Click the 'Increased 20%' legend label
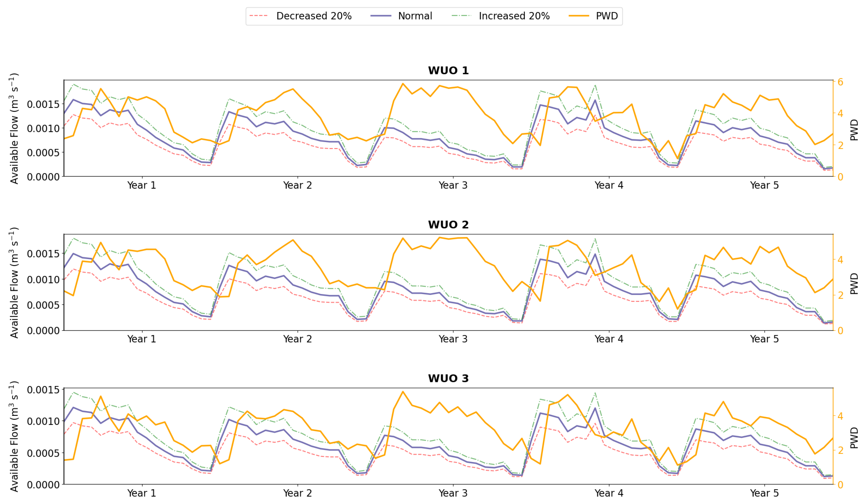This screenshot has height=504, width=866. tap(514, 16)
